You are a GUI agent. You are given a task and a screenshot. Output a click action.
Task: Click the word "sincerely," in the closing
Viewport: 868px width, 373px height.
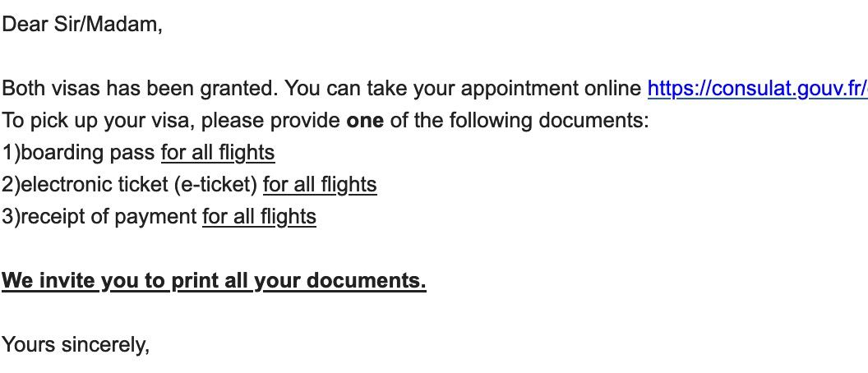pyautogui.click(x=106, y=345)
